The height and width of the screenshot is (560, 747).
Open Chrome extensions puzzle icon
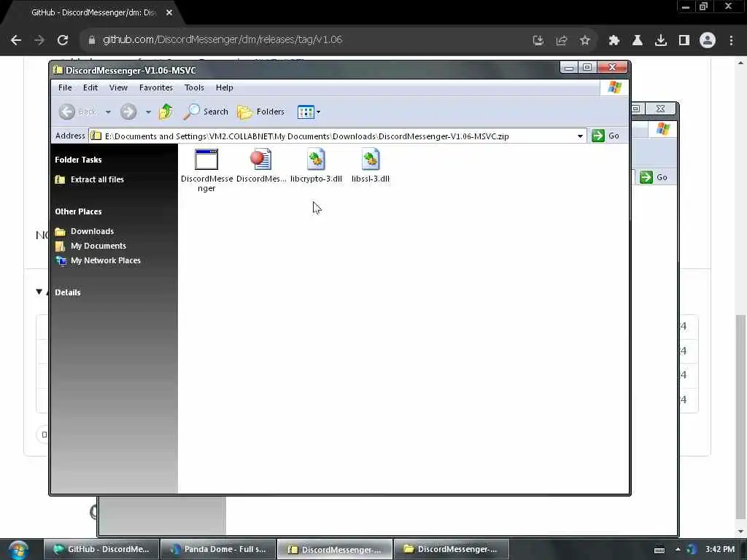pos(614,41)
